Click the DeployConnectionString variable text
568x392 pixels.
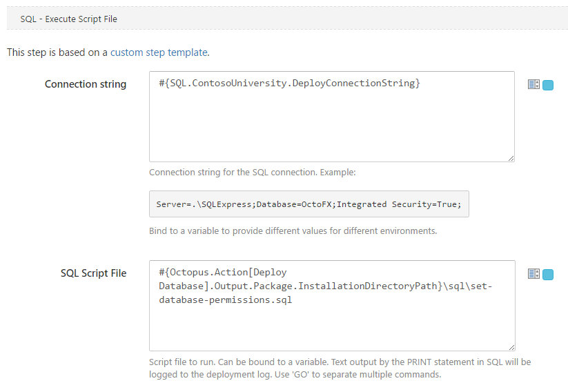[x=289, y=84]
